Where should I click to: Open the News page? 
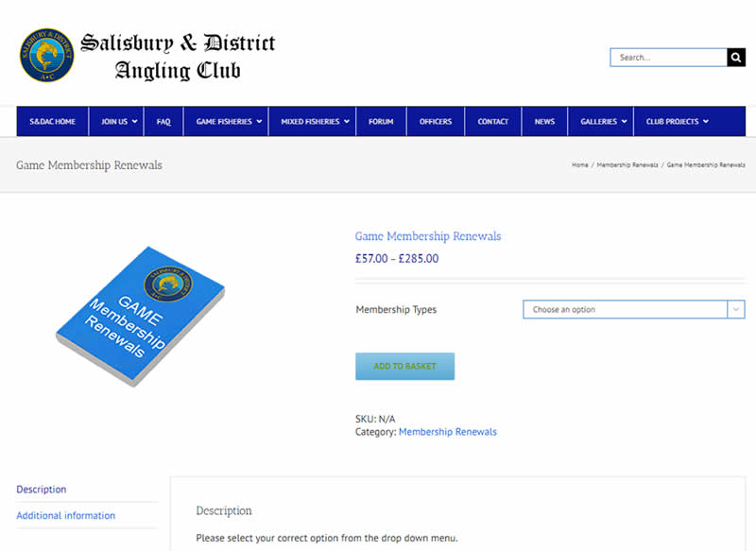coord(544,122)
